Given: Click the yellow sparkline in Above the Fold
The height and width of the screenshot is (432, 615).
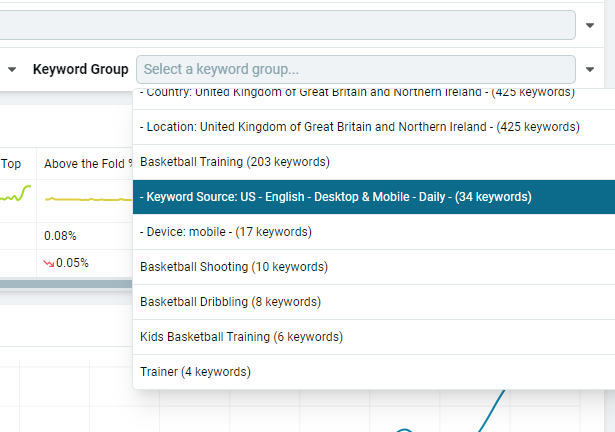Looking at the screenshot, I should [x=89, y=199].
